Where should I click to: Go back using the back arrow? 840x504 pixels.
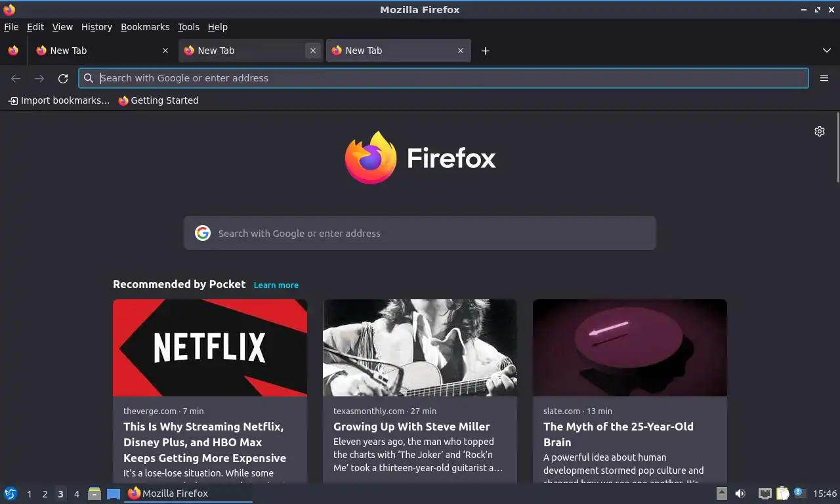(16, 78)
